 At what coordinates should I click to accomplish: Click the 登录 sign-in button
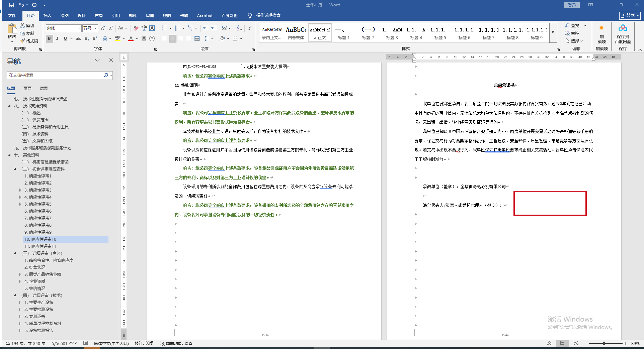tap(572, 5)
